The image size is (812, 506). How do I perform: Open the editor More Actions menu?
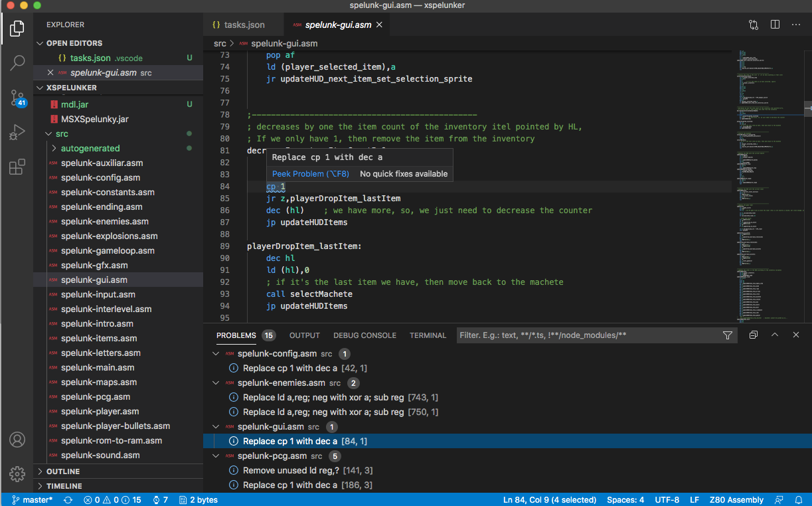[796, 25]
